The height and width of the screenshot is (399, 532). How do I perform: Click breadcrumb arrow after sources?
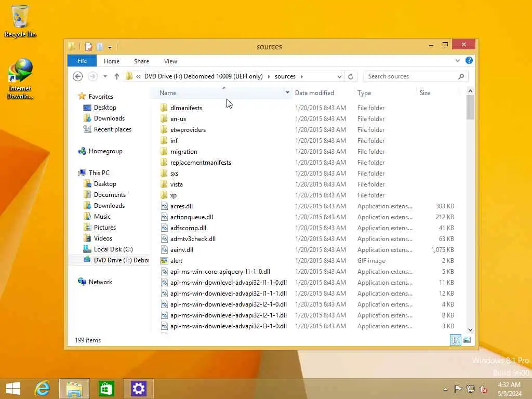click(x=301, y=76)
